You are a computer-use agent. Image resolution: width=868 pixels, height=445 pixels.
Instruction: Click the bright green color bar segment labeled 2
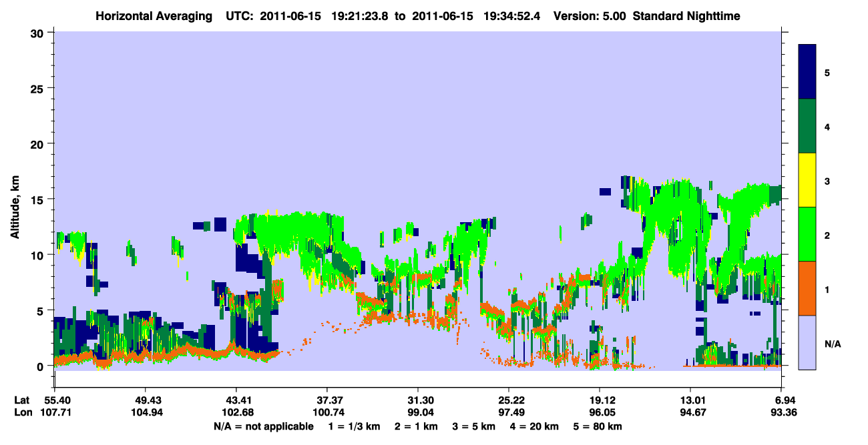pos(807,234)
